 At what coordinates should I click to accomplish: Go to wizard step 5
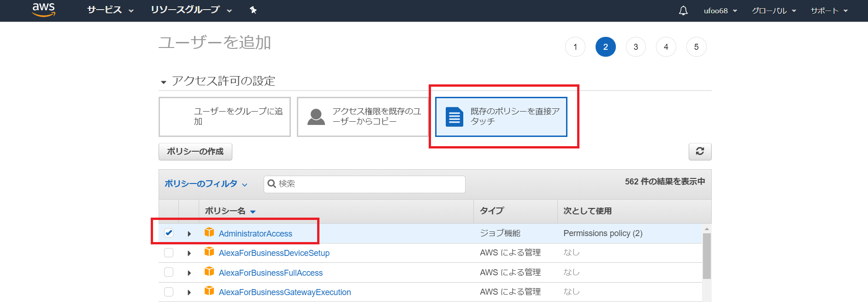696,47
